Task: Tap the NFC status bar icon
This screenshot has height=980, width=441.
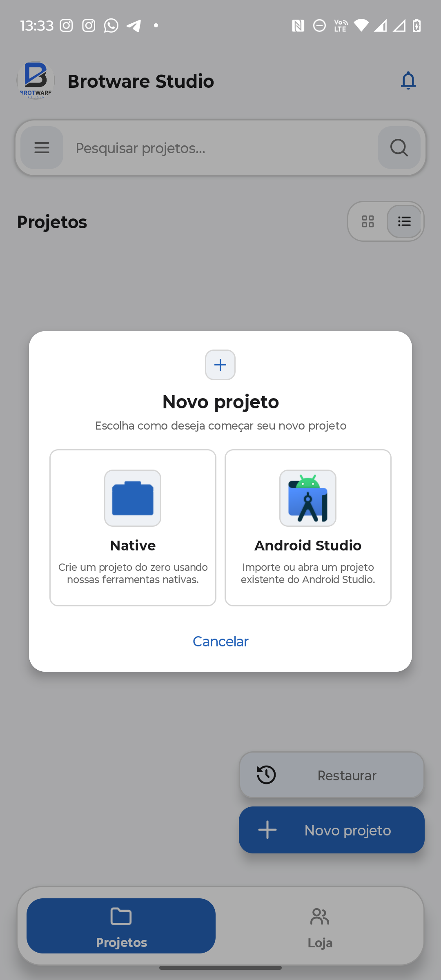Action: tap(298, 26)
